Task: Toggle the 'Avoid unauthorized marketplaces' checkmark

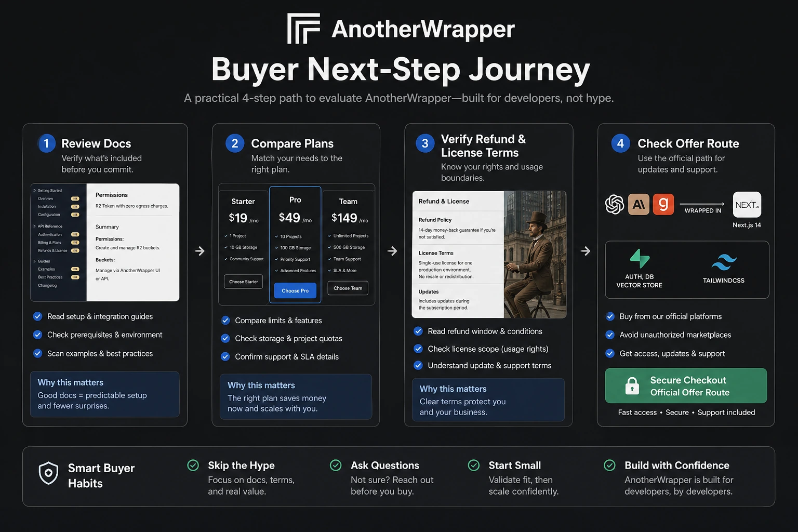Action: [610, 335]
